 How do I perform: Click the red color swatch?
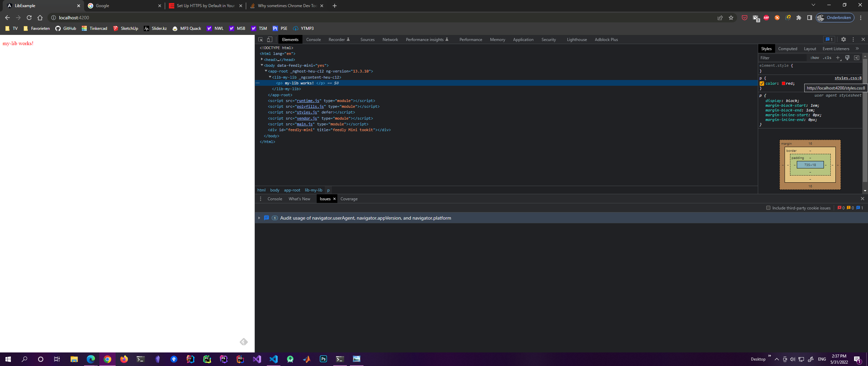click(784, 83)
